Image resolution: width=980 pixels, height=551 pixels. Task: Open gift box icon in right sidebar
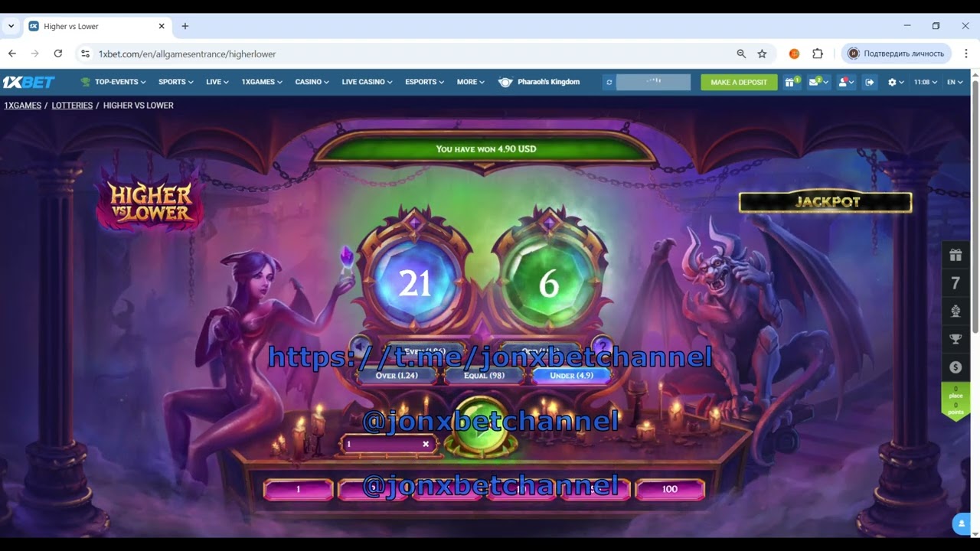(955, 255)
